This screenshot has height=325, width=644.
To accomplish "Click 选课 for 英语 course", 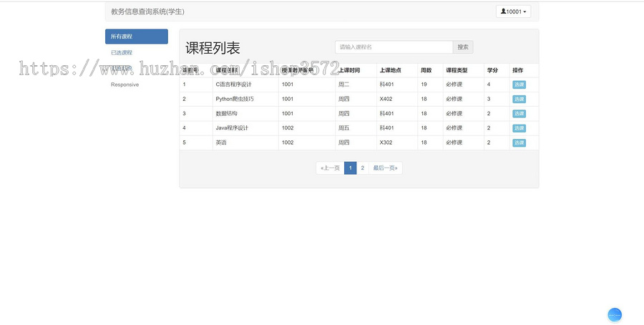I will [519, 142].
